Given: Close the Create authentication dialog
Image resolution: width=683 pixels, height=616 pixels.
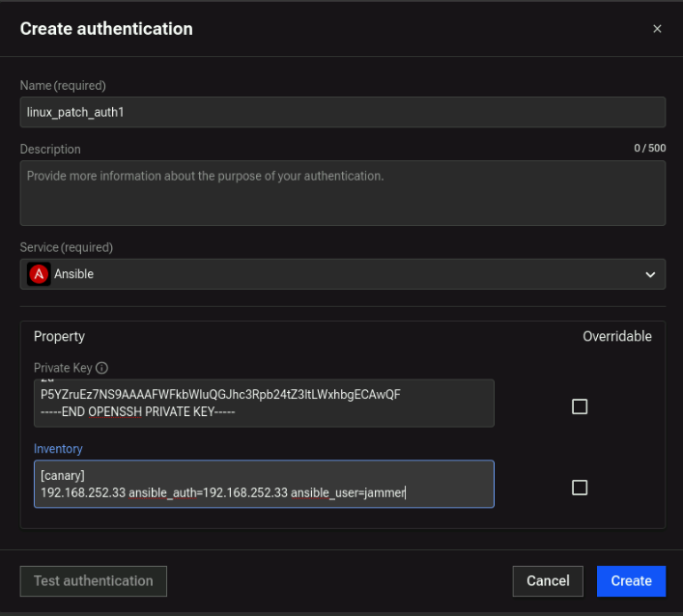Looking at the screenshot, I should 657,29.
